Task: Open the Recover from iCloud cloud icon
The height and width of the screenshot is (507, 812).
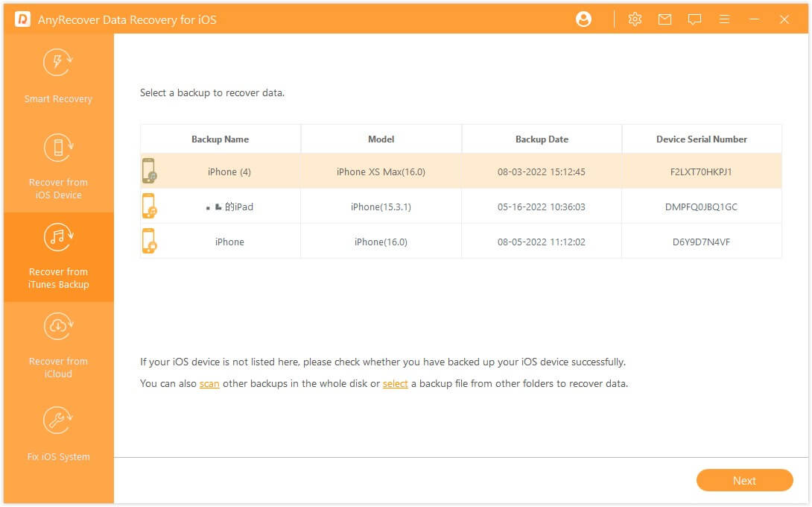Action: 57,327
